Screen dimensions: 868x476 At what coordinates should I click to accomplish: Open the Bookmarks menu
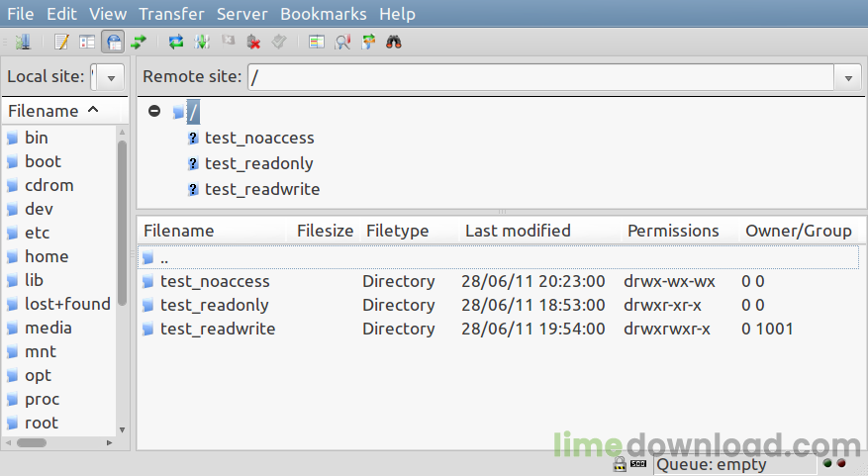324,14
